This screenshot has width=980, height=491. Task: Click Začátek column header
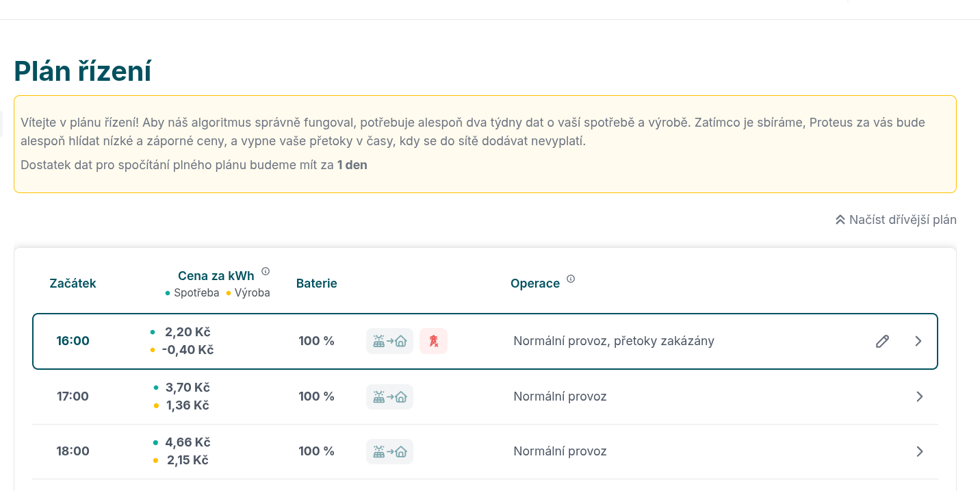tap(73, 284)
